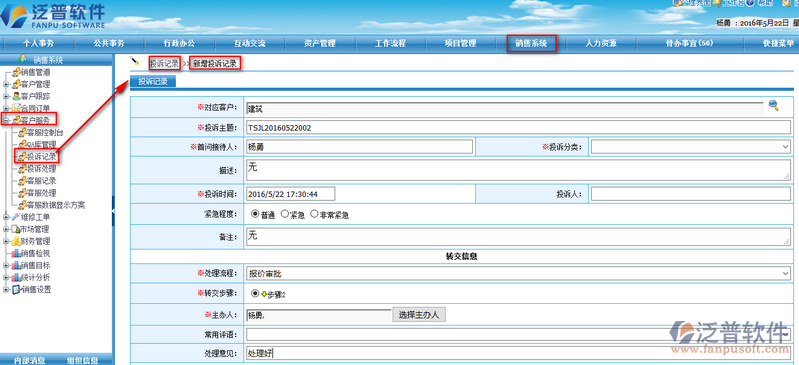Screen dimensions: 799x365
Task: Open the 人力资源 menu
Action: (601, 44)
